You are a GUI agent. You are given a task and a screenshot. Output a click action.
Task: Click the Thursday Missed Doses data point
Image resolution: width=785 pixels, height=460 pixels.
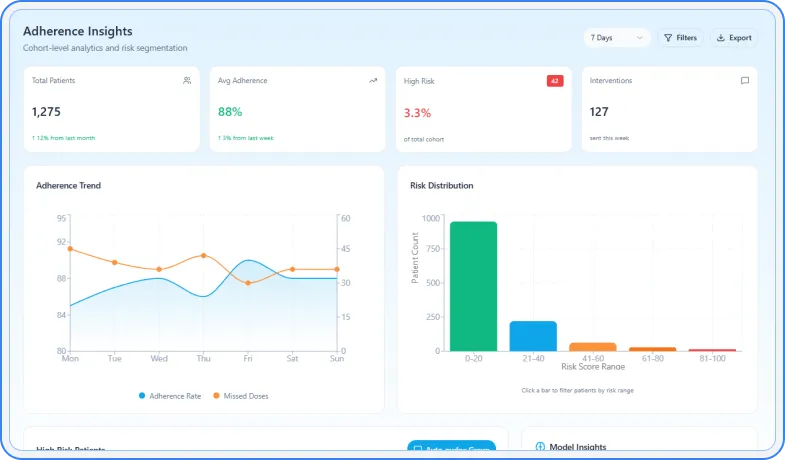(203, 255)
